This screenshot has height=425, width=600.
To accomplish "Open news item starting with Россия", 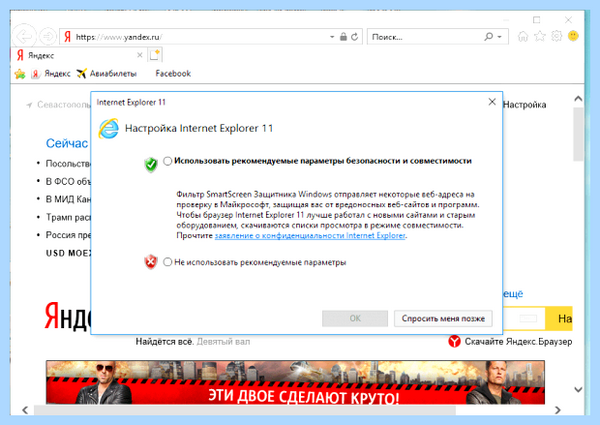I will tap(68, 235).
